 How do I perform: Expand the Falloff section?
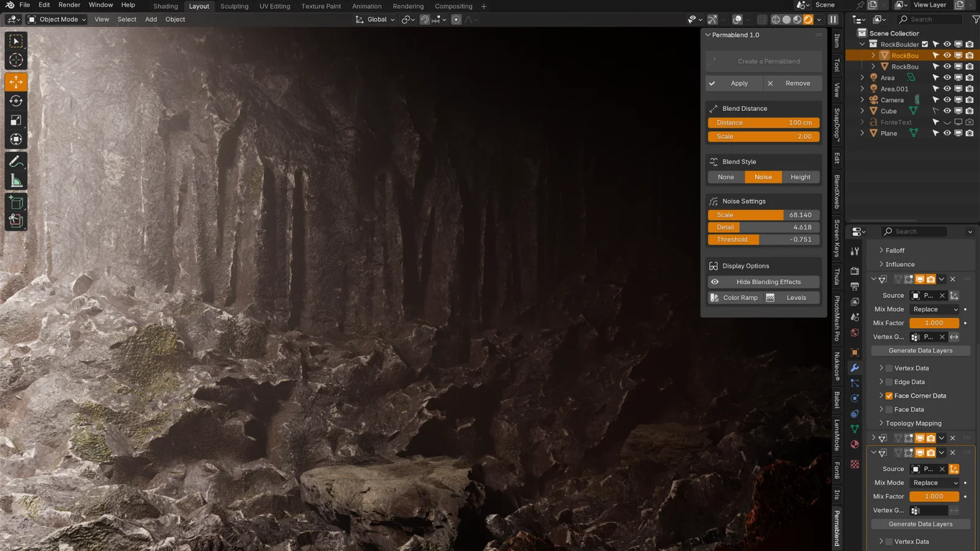[x=892, y=250]
